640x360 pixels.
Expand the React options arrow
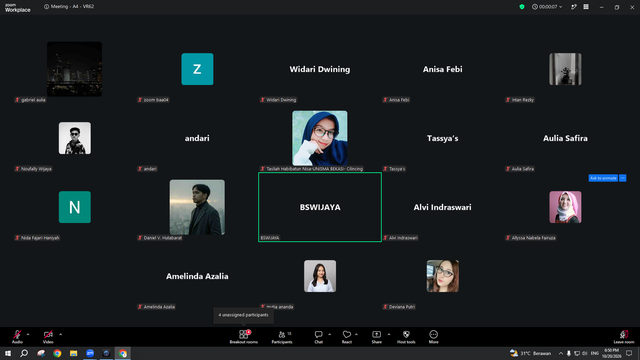pos(356,334)
